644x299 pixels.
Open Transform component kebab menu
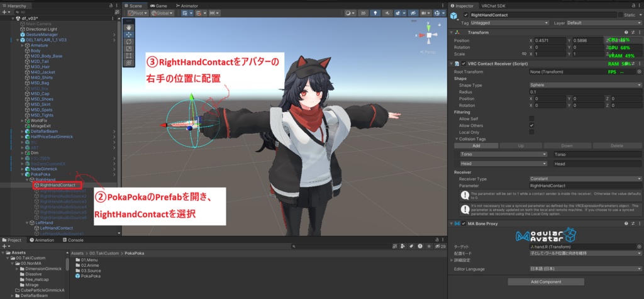[640, 32]
